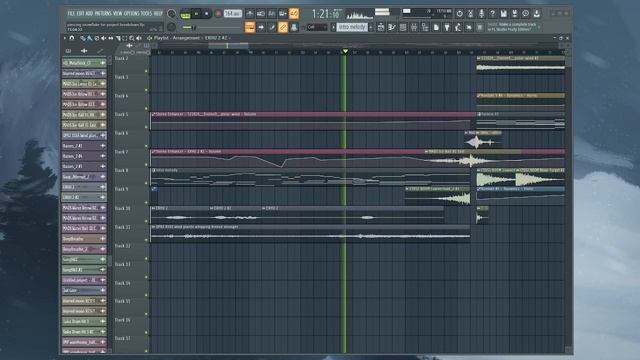Open the TOOLS menu
The image size is (640, 360).
146,13
